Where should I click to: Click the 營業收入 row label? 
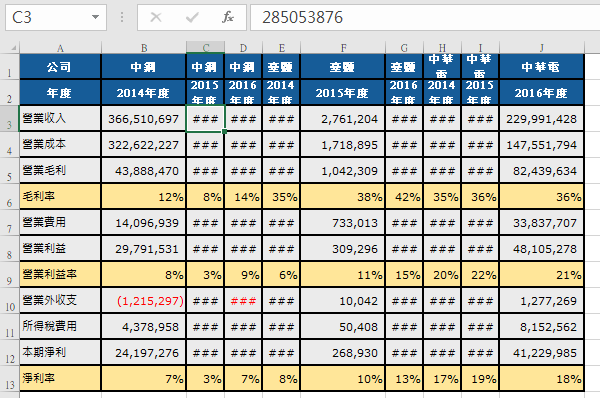pyautogui.click(x=44, y=118)
